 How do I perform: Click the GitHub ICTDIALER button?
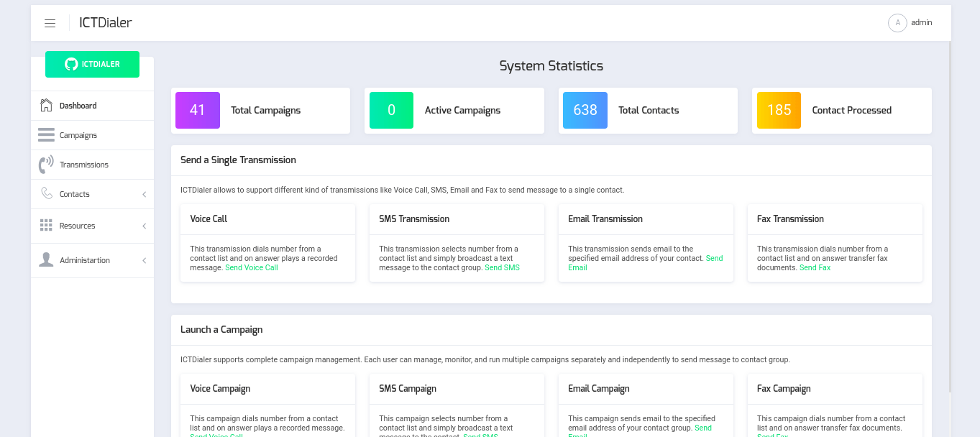pos(92,64)
